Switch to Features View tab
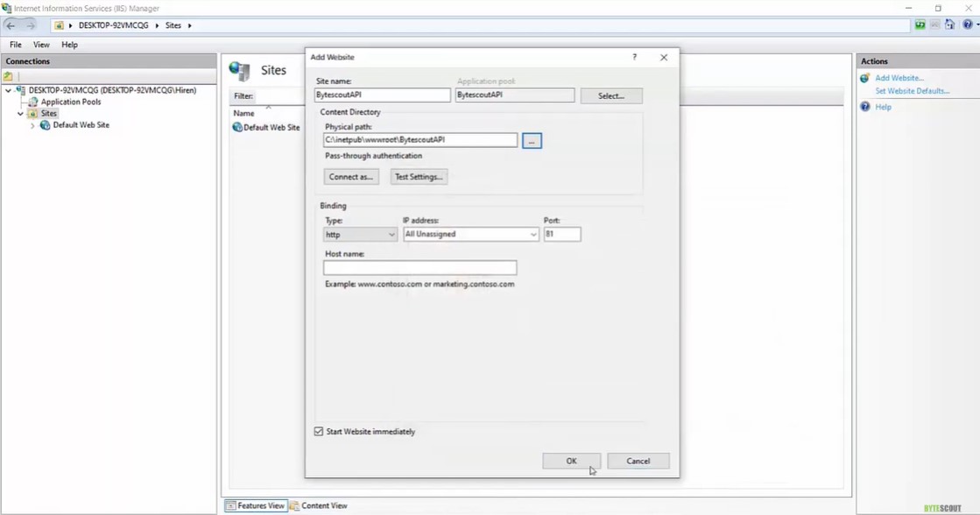 (x=255, y=505)
